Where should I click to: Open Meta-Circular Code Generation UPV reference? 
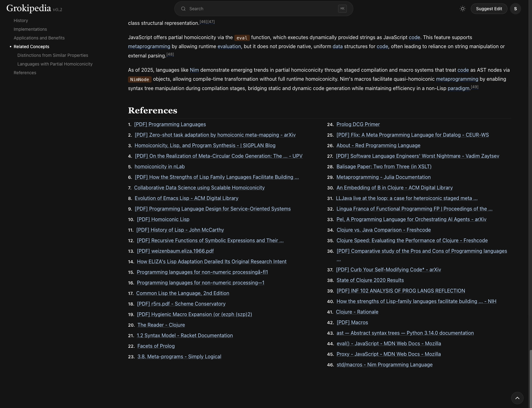218,156
